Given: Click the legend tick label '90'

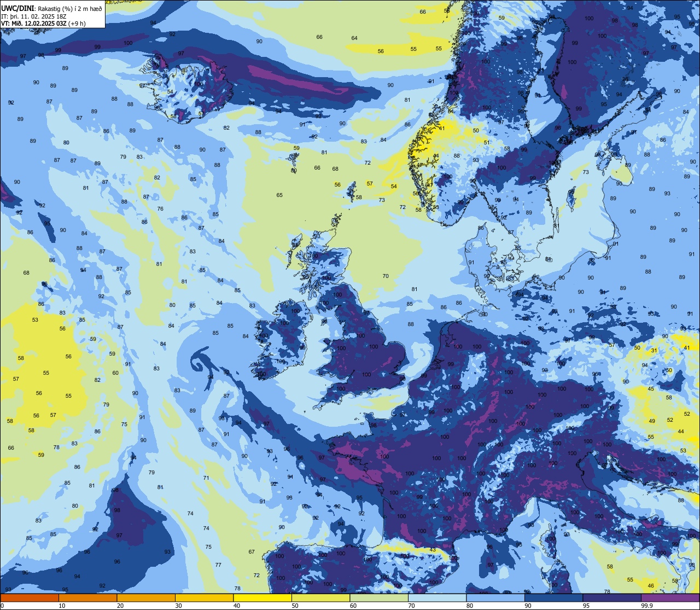Looking at the screenshot, I should click(528, 606).
